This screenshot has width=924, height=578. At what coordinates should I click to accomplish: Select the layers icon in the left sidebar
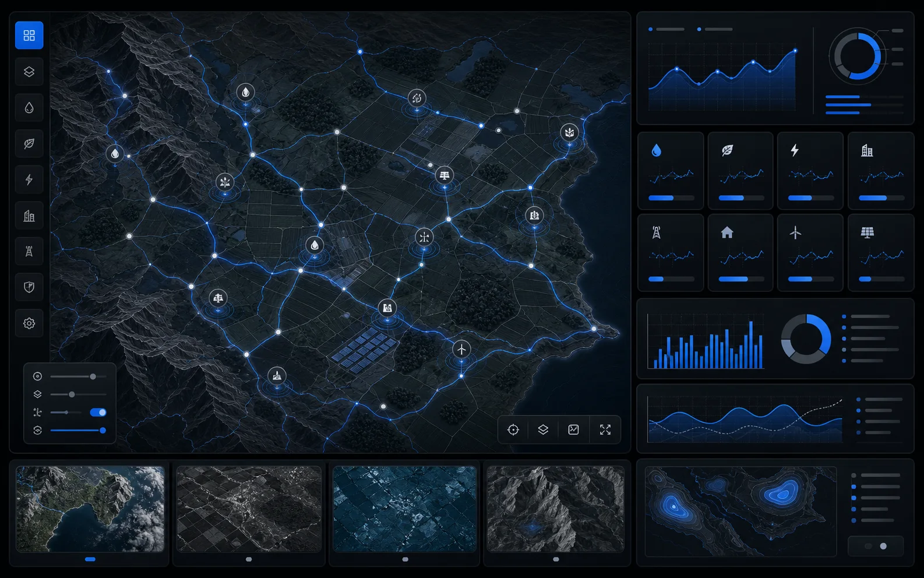pyautogui.click(x=29, y=72)
